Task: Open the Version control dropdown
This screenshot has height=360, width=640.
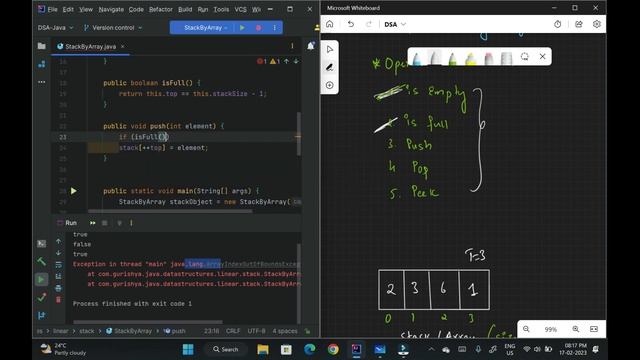Action: (x=113, y=28)
